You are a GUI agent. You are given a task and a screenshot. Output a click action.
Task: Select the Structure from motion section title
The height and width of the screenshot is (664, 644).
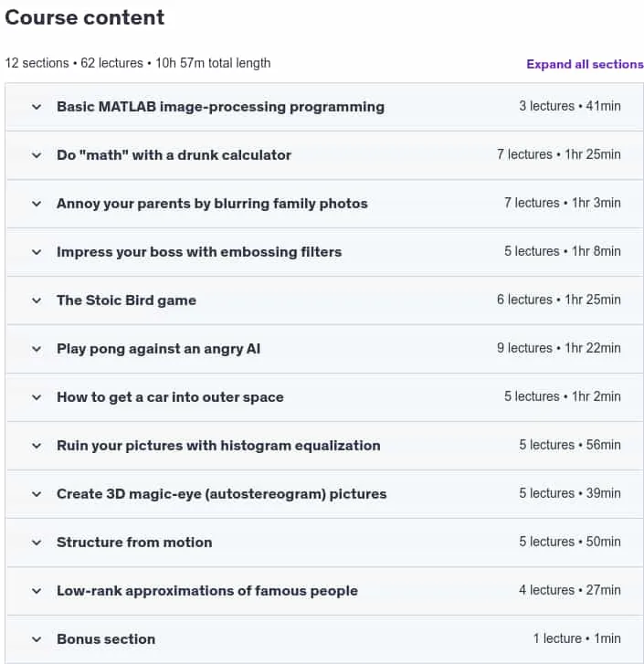click(x=134, y=543)
